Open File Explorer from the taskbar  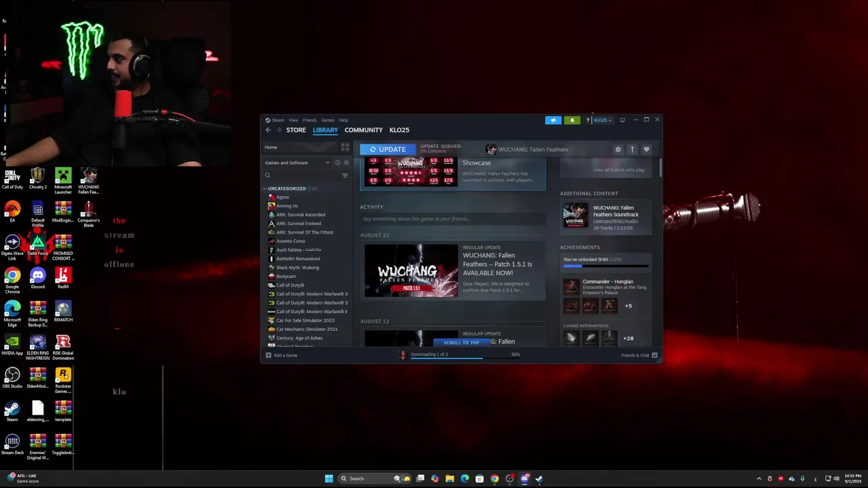[450, 479]
